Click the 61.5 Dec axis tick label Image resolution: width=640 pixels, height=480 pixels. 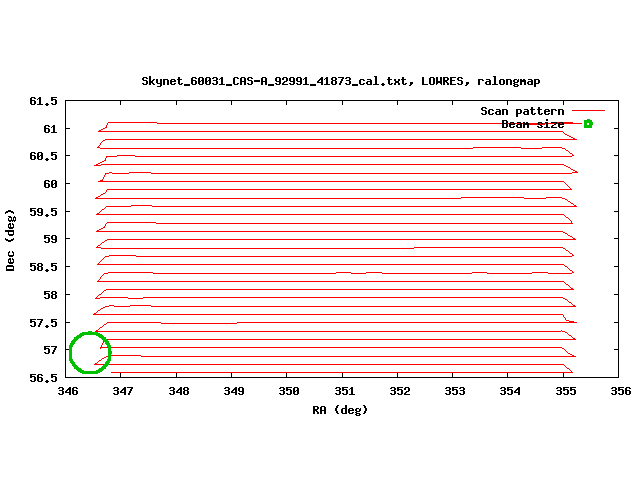tap(43, 101)
